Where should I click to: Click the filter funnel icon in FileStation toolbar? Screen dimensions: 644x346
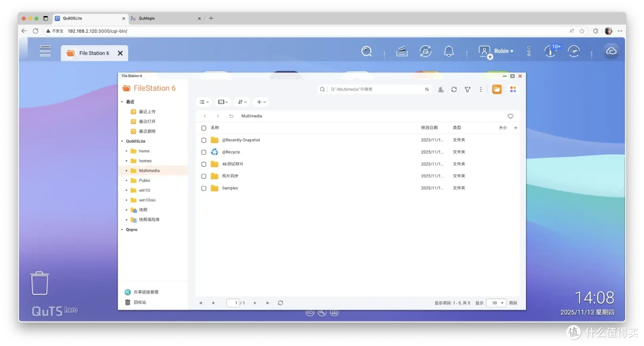467,89
